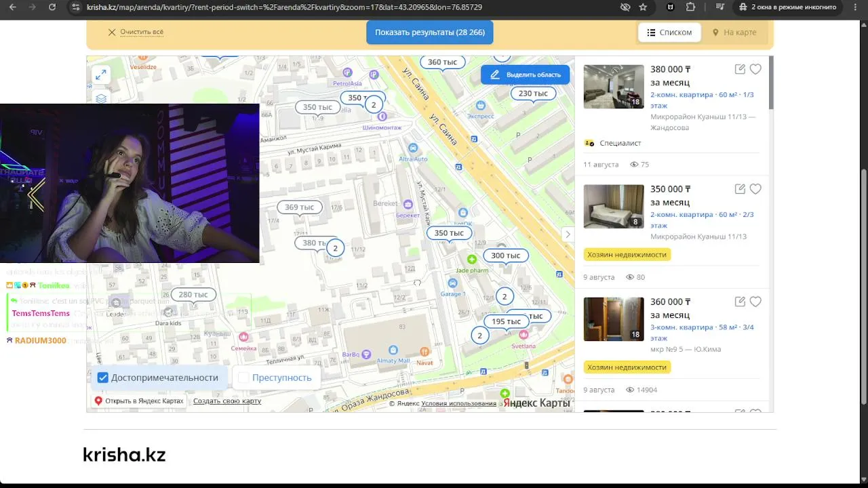Image resolution: width=868 pixels, height=488 pixels.
Task: Click Показать результаты (28 266) button
Action: pyautogui.click(x=430, y=33)
